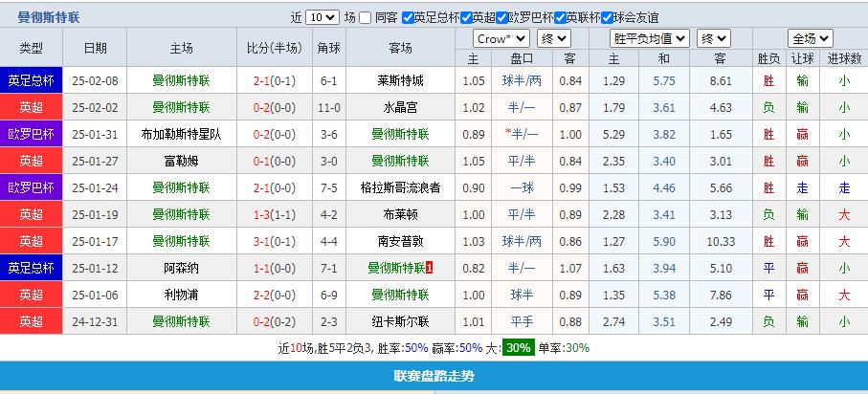
Task: Open the 联赛盘路走势 section header
Action: [434, 376]
